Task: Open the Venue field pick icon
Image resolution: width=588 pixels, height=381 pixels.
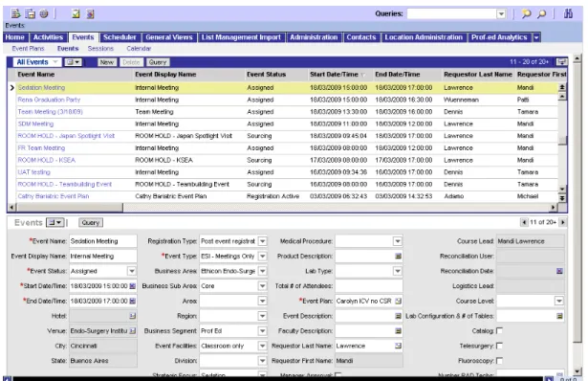Action: click(x=132, y=331)
